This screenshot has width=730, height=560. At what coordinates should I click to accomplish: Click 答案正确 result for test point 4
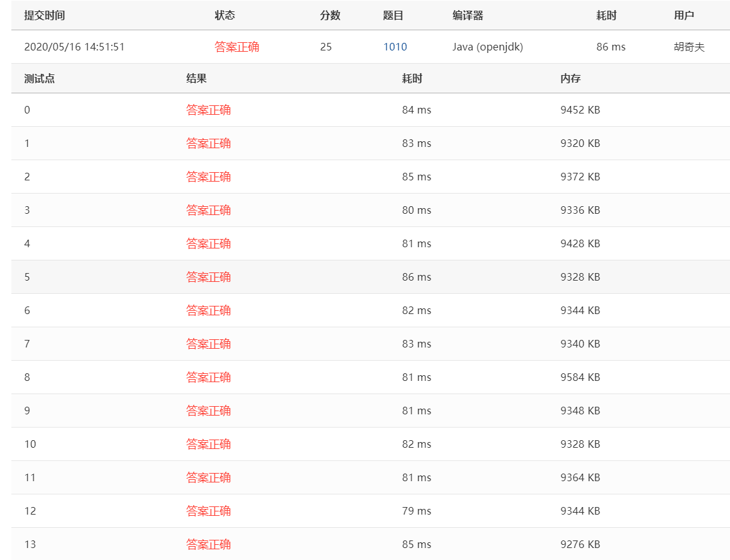[208, 243]
